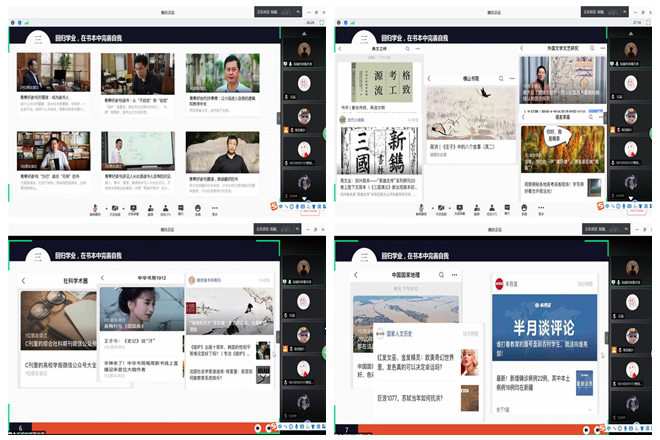Screen dimensions: 660x440
Task: Mute the microphone in the six-lecture-video meeting window
Action: pos(95,208)
